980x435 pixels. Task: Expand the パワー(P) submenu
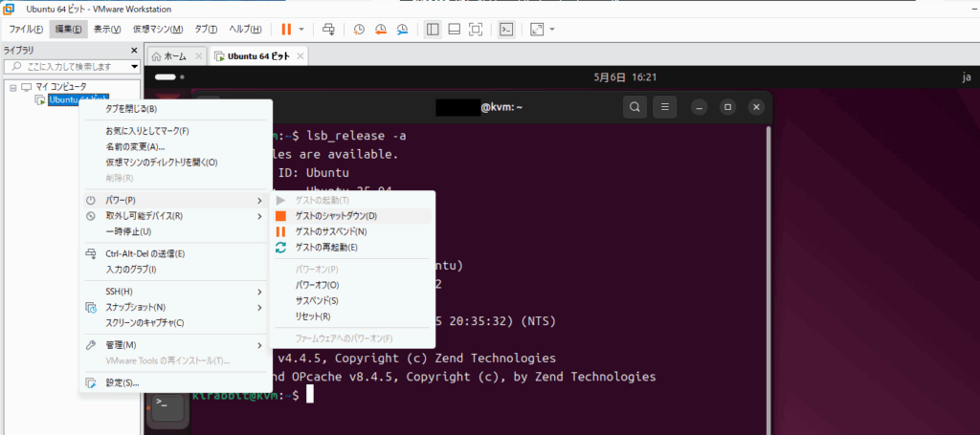point(176,201)
